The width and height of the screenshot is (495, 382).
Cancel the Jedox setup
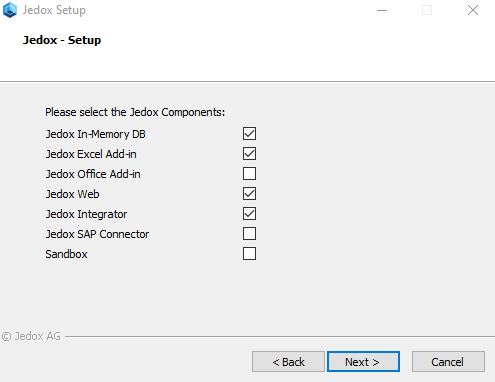click(x=448, y=362)
